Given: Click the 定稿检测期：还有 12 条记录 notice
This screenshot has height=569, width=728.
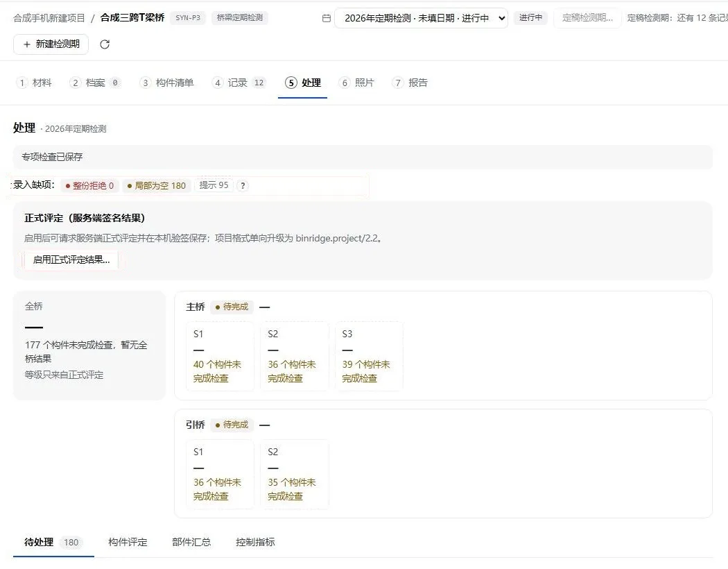Looking at the screenshot, I should [677, 17].
